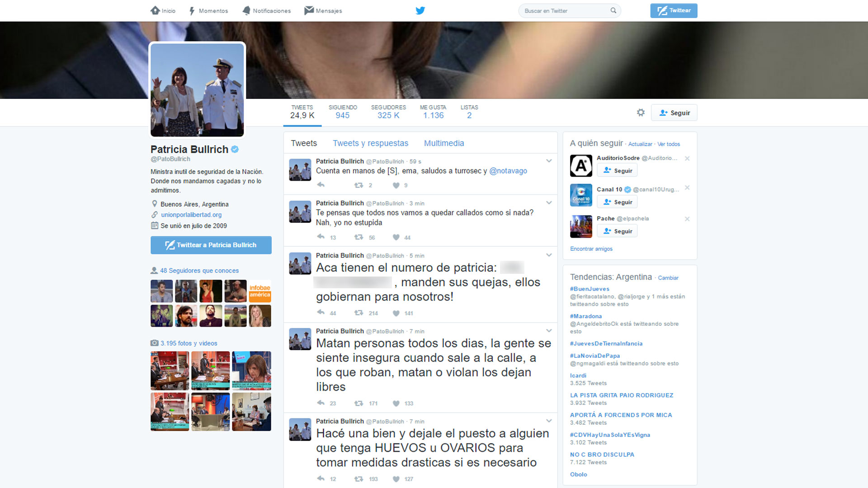
Task: Reply to 'Aca tienen el numero' tweet
Action: click(321, 312)
